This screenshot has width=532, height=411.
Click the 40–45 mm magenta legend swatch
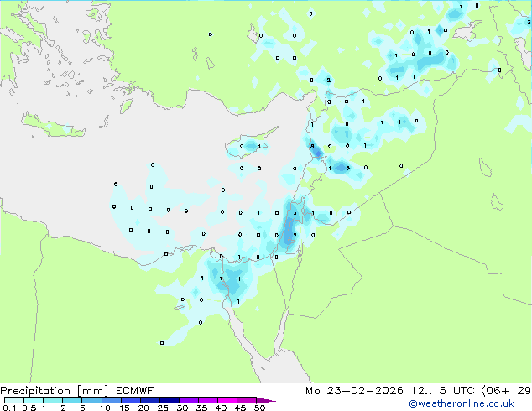227,400
